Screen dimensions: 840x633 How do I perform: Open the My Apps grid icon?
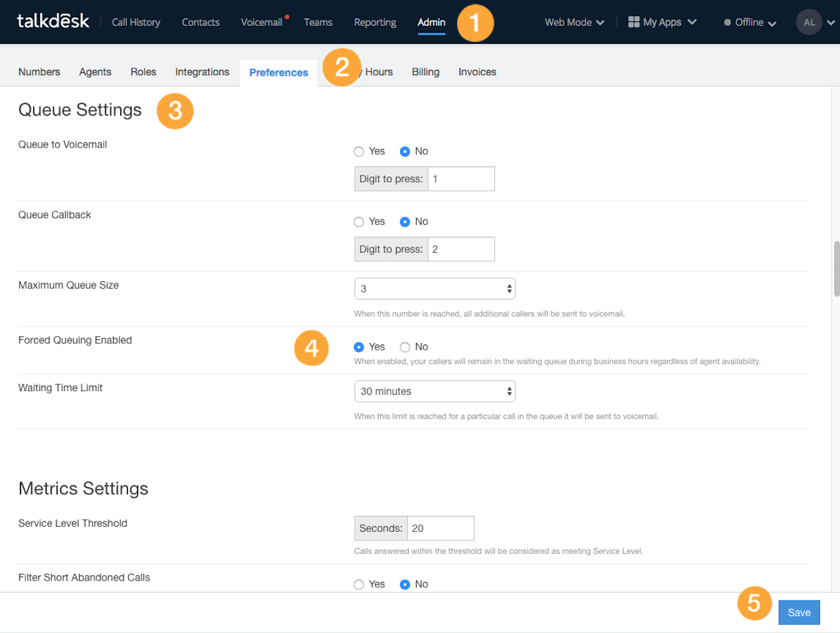pos(633,22)
